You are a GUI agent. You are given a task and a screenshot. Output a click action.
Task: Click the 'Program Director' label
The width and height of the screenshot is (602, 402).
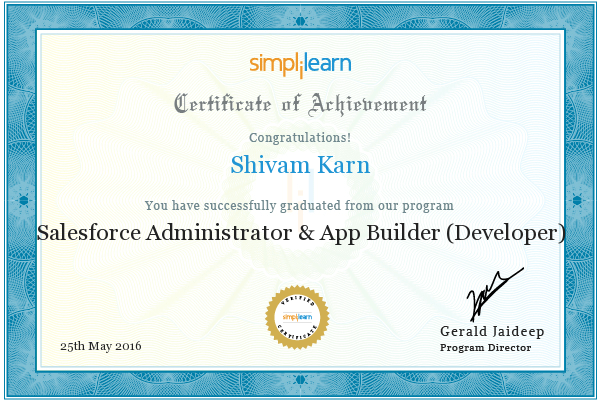[486, 348]
